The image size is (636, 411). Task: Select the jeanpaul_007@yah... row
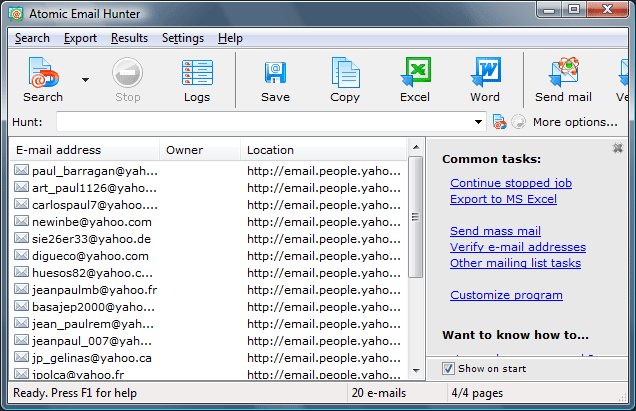click(x=208, y=341)
